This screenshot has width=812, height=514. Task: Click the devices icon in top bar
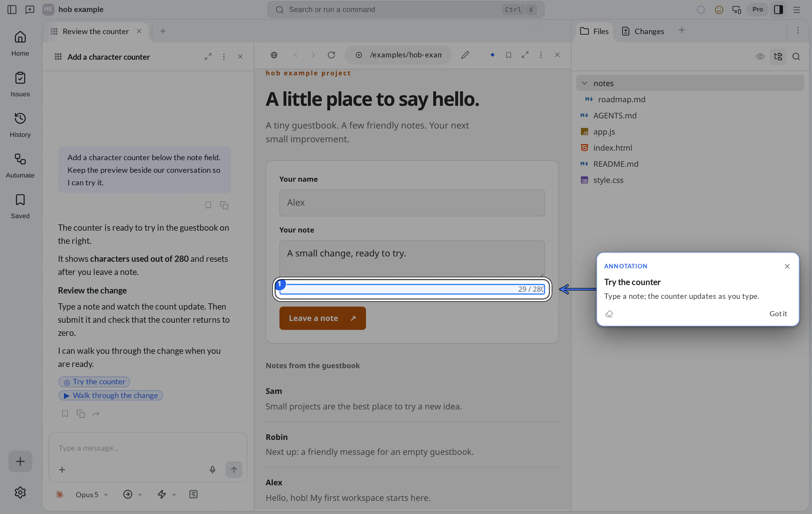click(737, 10)
